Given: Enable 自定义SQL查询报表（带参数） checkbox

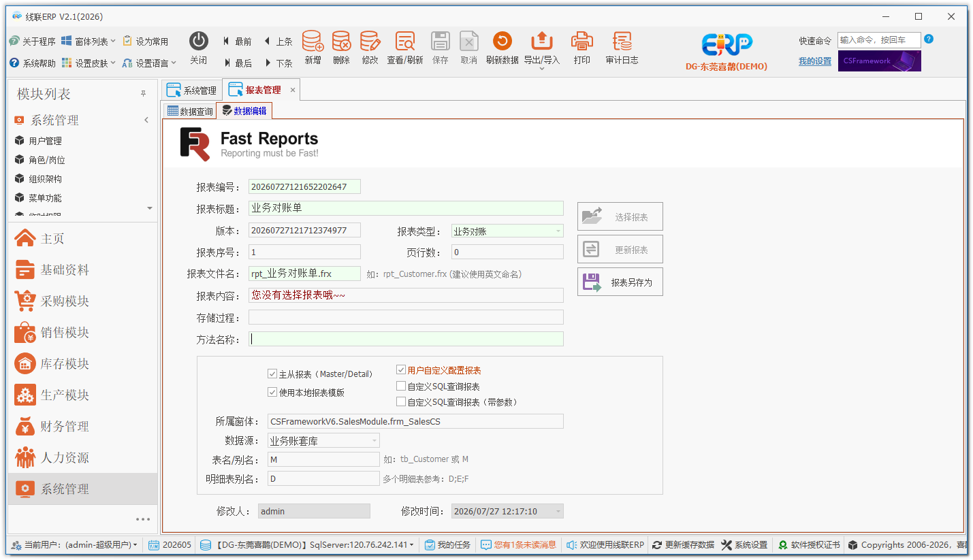Looking at the screenshot, I should click(x=401, y=402).
